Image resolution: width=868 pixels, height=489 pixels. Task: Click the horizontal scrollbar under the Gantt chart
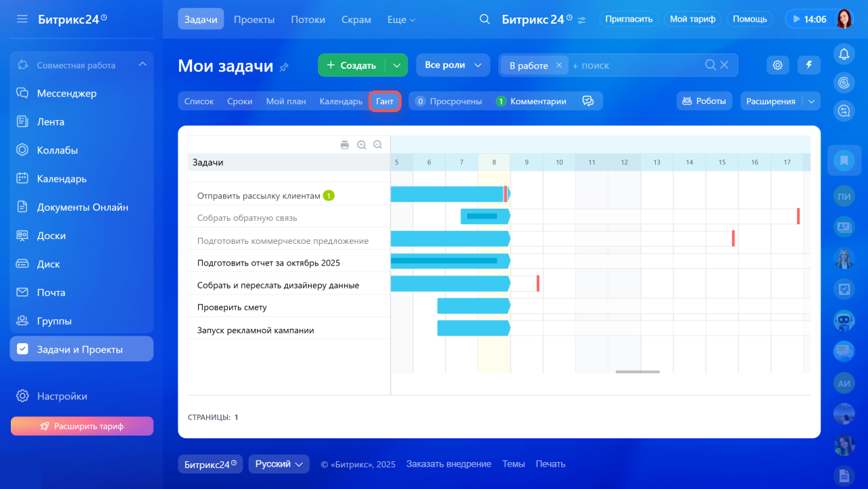click(637, 371)
